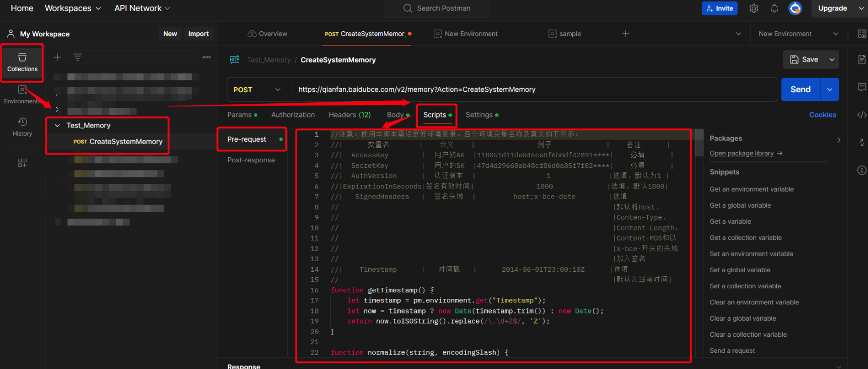Open the collections three-dot options menu
This screenshot has width=868, height=369.
pos(207,57)
